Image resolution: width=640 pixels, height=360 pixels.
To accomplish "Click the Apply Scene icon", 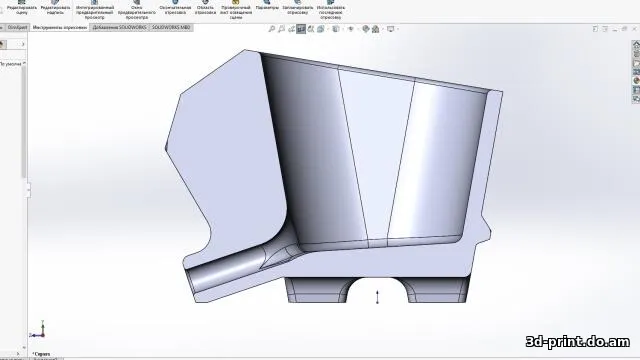I will coord(376,29).
